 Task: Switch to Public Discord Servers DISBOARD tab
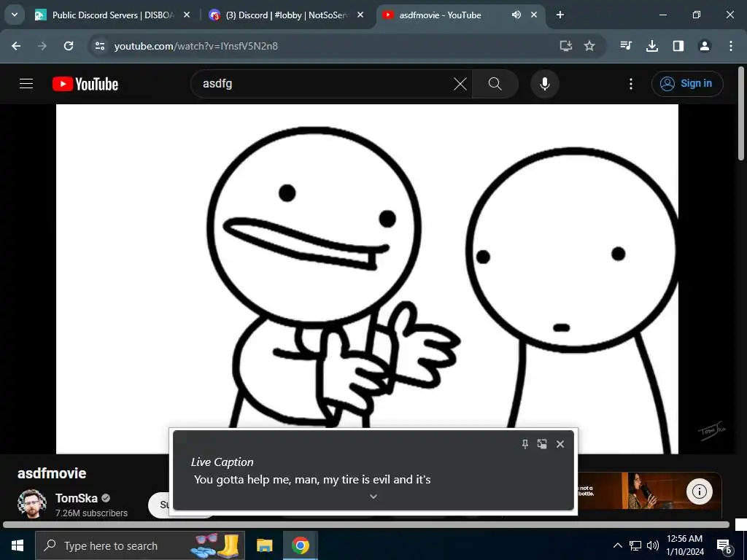(x=113, y=15)
